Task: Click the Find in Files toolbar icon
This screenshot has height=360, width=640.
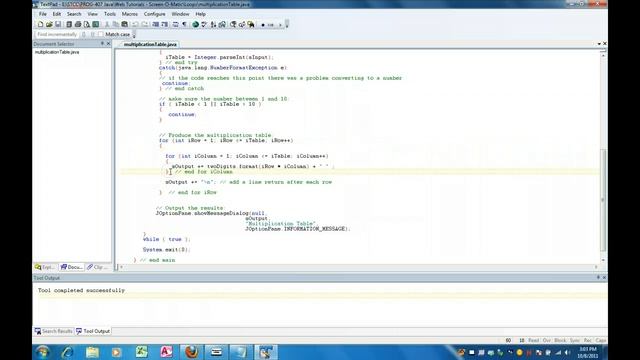Action: (x=251, y=24)
